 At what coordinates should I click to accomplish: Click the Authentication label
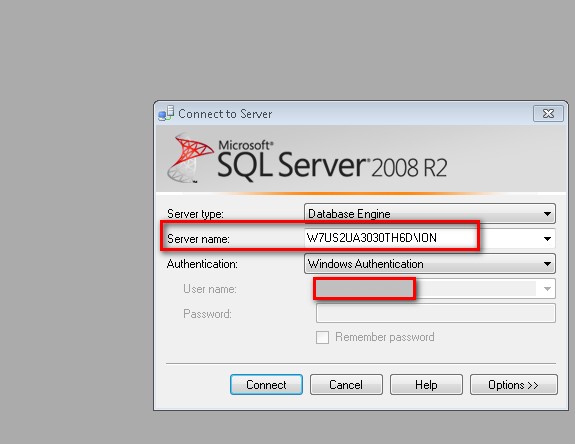202,264
